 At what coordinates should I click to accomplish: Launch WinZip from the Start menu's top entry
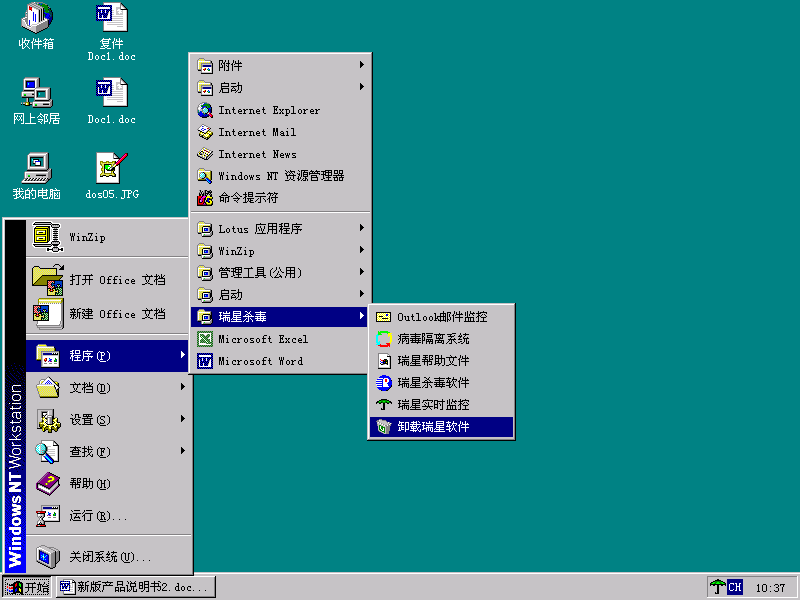click(109, 237)
